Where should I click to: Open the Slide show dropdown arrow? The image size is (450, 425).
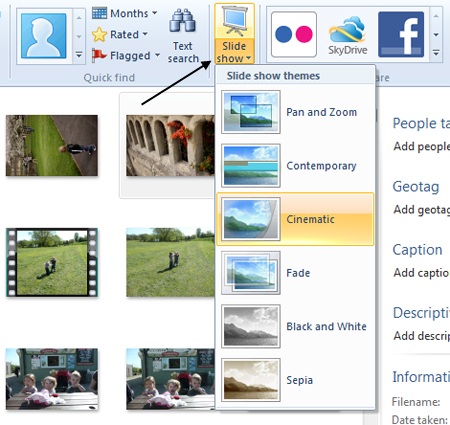pos(248,58)
